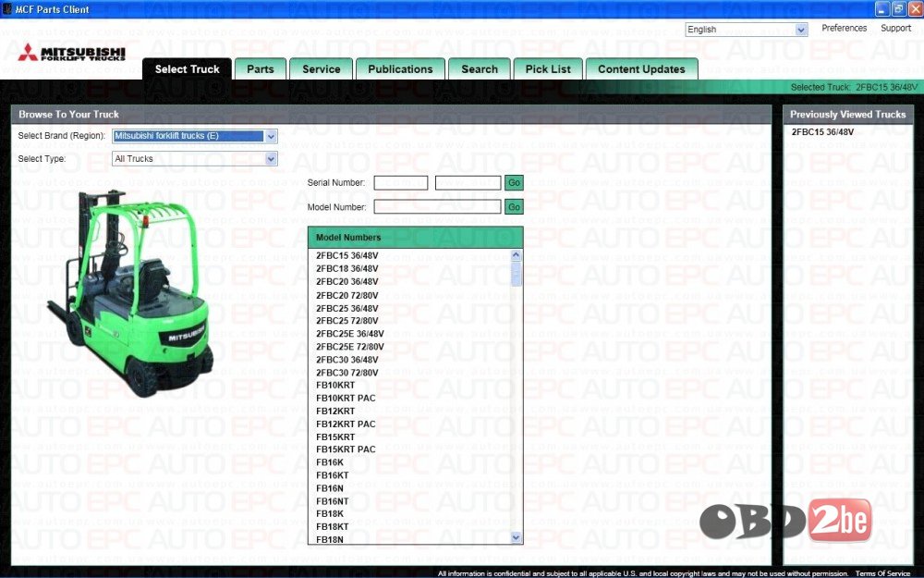Select model FB18N
Viewport: 924px width, 578px height.
click(330, 540)
